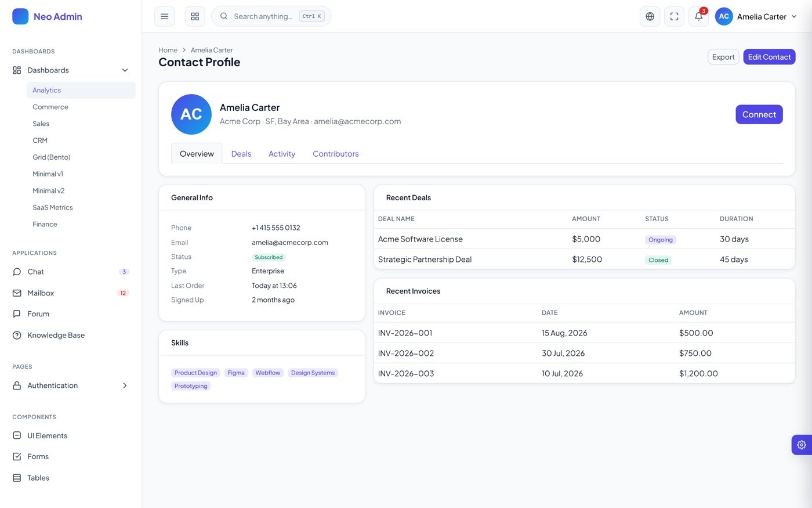Toggle the sidebar hamburger menu
This screenshot has height=508, width=812.
[165, 16]
